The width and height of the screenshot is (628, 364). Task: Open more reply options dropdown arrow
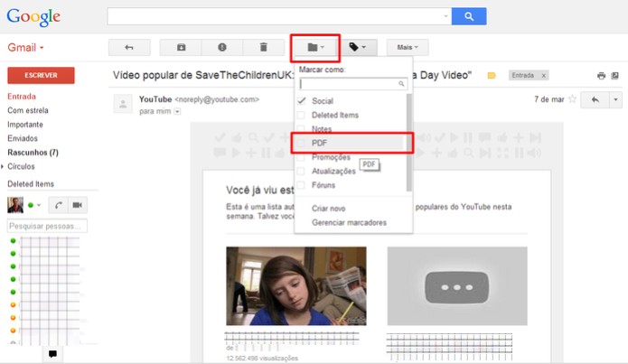coord(615,99)
